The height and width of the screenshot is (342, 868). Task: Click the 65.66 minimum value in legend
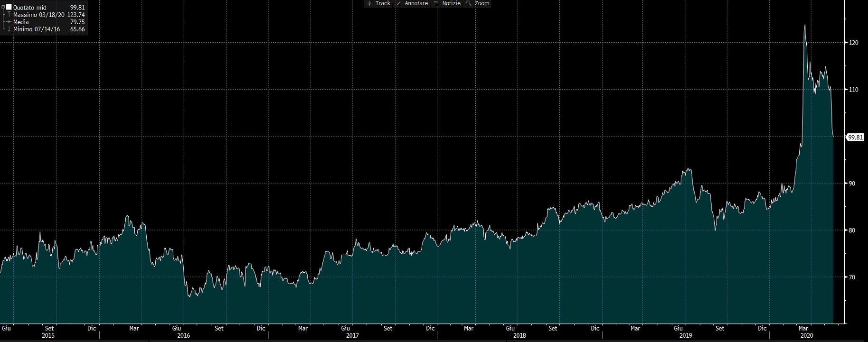pyautogui.click(x=77, y=29)
